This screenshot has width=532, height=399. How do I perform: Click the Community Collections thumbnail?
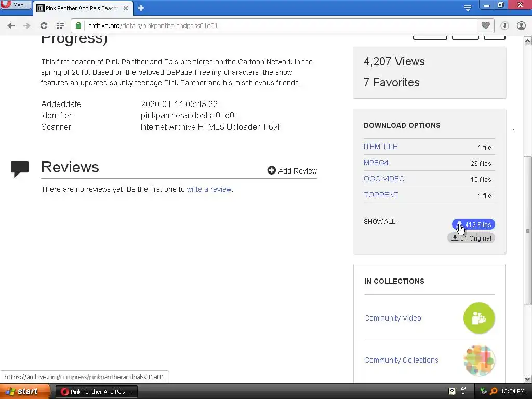479,361
